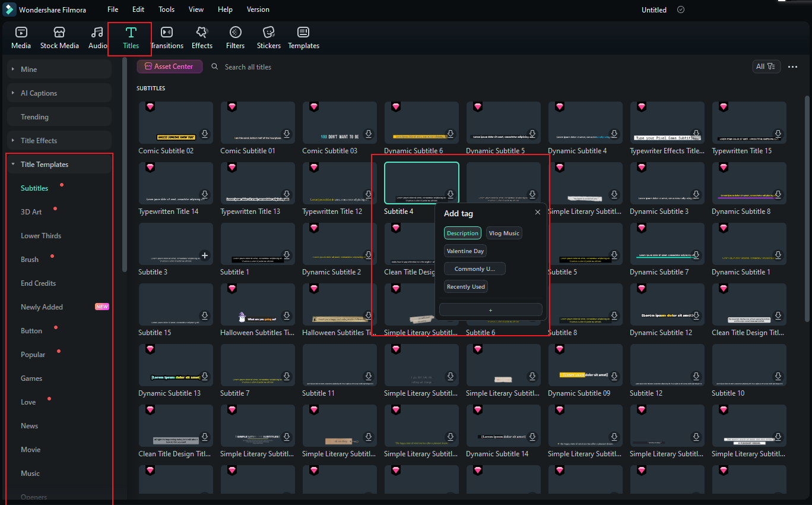Select the Button category

coord(31,330)
